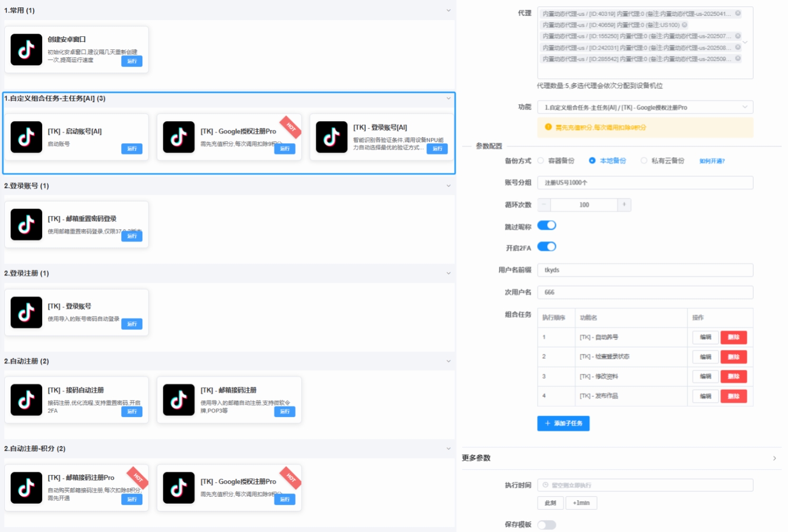Select the 容器备份 radio option
This screenshot has height=532, width=788.
click(541, 161)
